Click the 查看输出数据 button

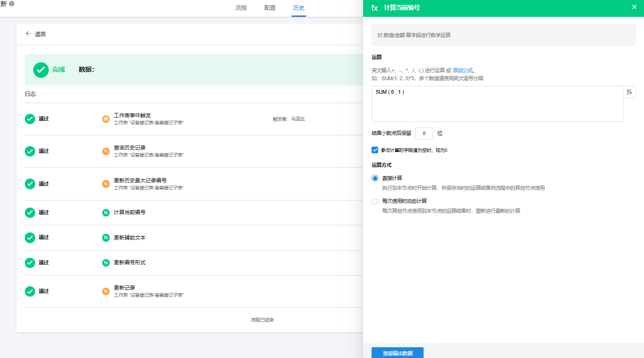(x=397, y=353)
